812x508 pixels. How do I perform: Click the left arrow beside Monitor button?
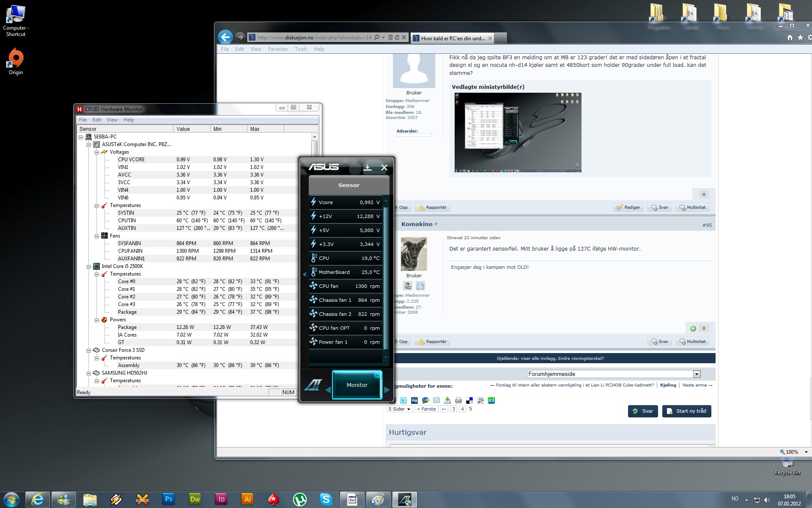(328, 389)
